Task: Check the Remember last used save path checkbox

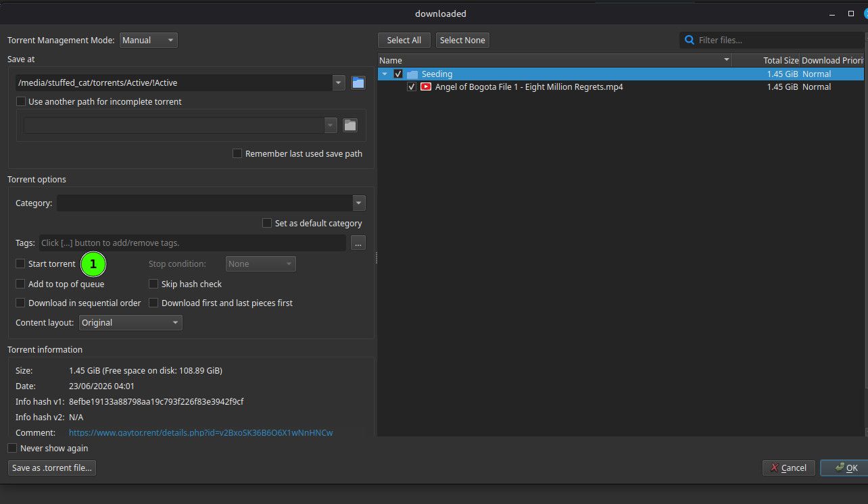Action: point(237,153)
